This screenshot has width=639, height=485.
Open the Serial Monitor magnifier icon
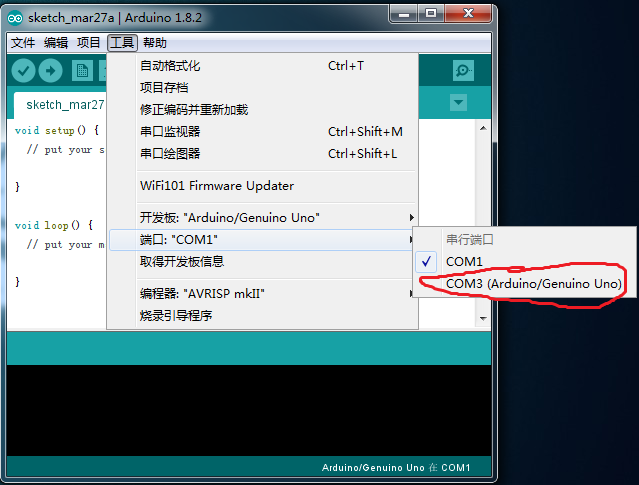pyautogui.click(x=463, y=71)
